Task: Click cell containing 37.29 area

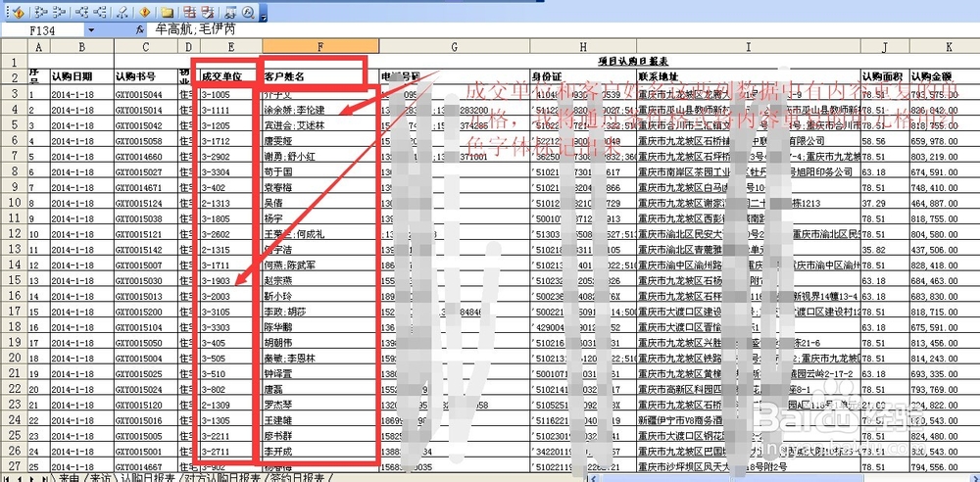Action: (885, 203)
